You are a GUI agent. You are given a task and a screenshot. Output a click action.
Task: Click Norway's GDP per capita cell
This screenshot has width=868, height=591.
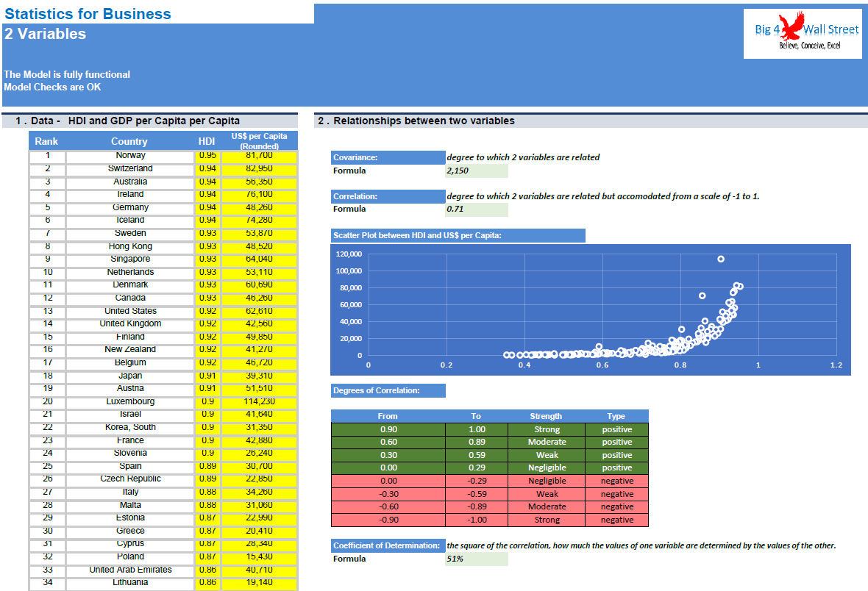click(x=259, y=156)
